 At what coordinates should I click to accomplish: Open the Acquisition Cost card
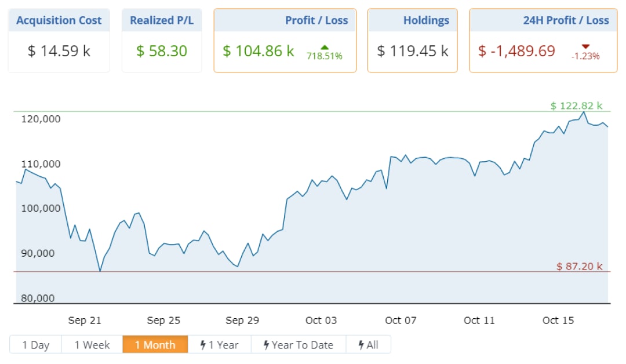coord(59,41)
